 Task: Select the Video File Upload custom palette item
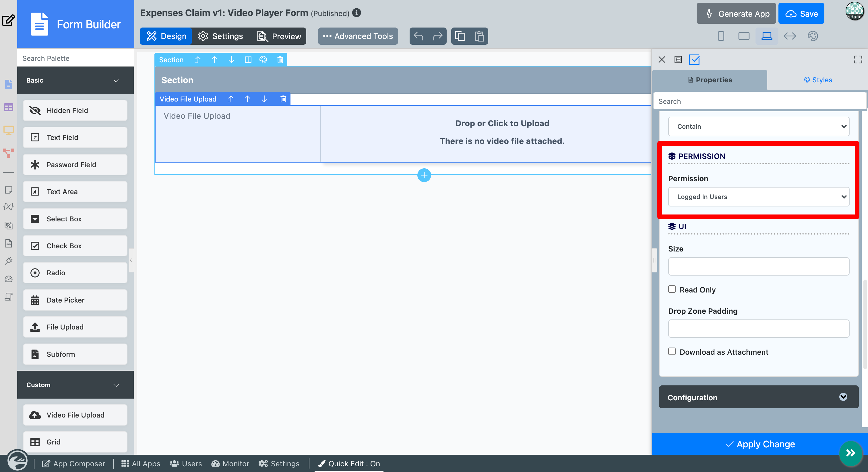point(75,415)
